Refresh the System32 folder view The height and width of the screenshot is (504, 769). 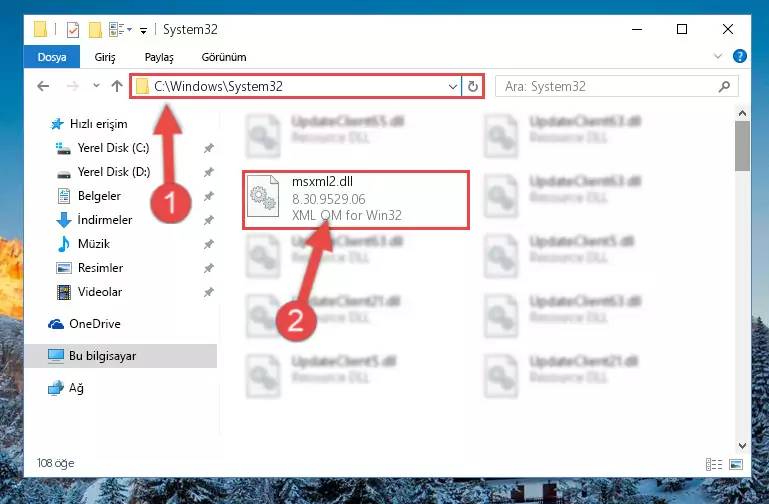[x=472, y=87]
